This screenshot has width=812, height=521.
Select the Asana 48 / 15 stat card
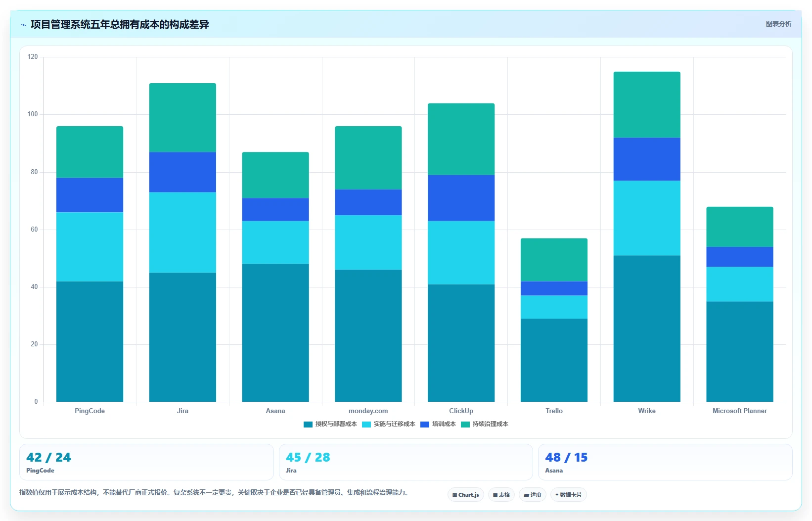pyautogui.click(x=665, y=462)
